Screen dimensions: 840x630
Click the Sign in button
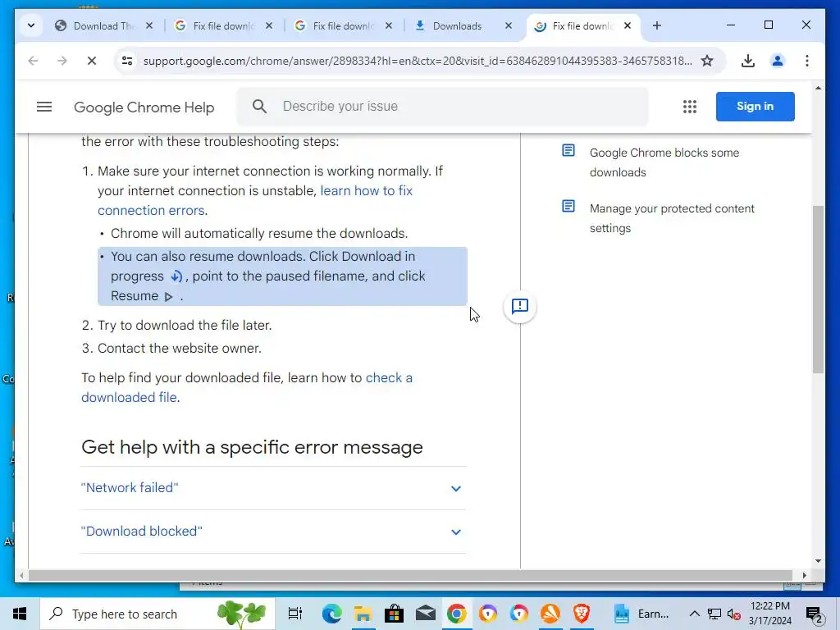pyautogui.click(x=755, y=106)
